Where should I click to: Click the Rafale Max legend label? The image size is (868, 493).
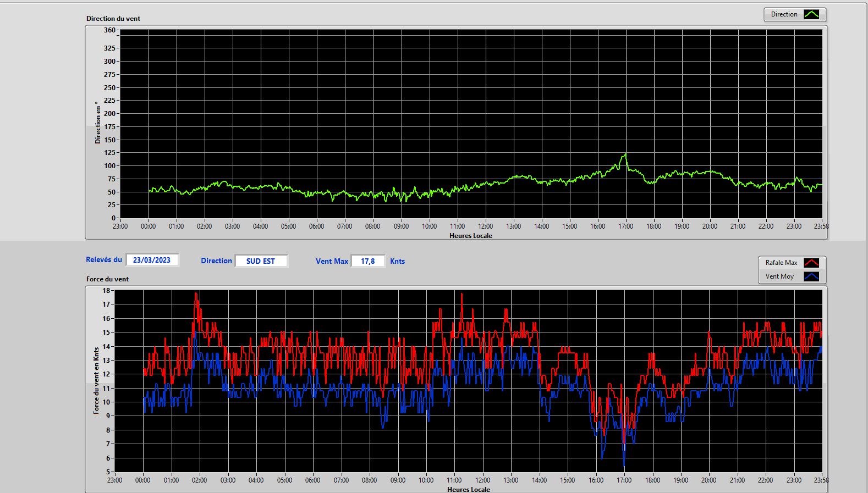(781, 263)
